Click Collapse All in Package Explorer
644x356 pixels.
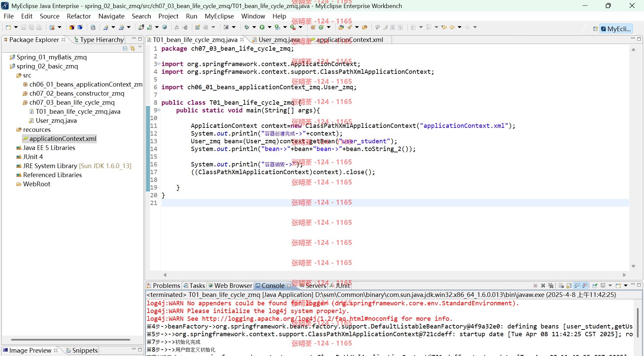coord(125,49)
